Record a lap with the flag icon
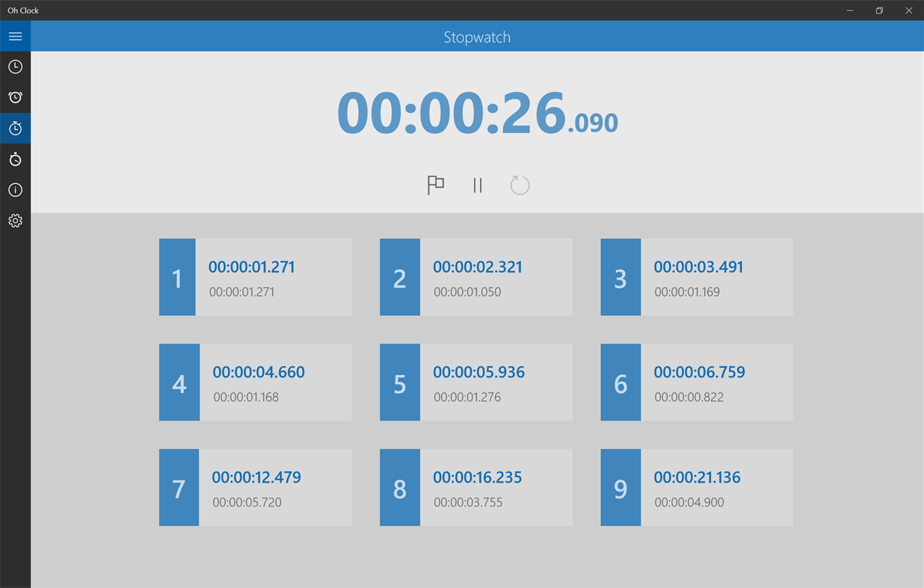This screenshot has height=588, width=924. coord(436,185)
